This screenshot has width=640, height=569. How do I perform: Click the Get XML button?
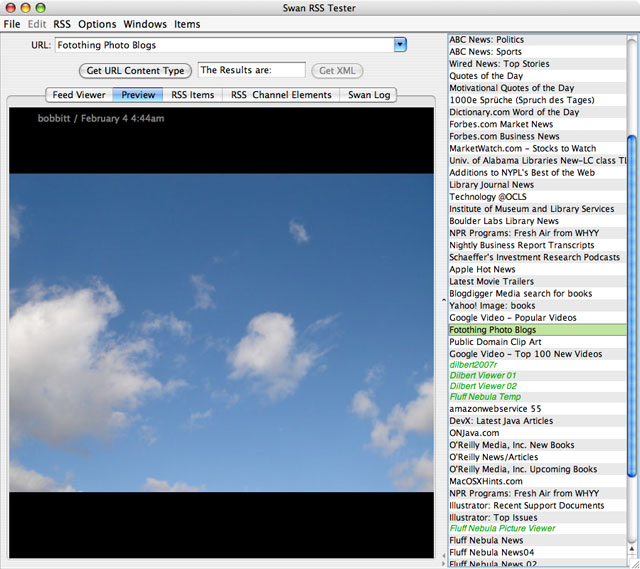coord(336,71)
